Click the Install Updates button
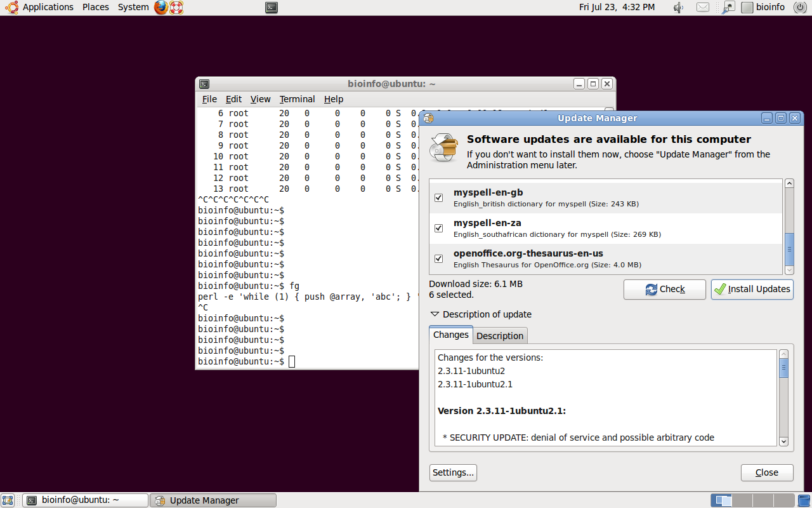 point(752,290)
